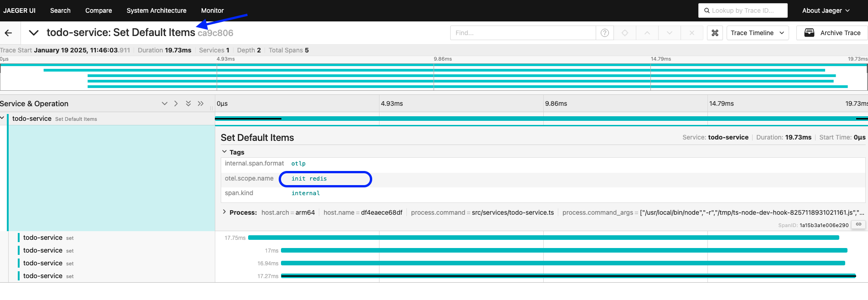This screenshot has width=868, height=300.
Task: Open the About Jaeger menu
Action: [826, 10]
